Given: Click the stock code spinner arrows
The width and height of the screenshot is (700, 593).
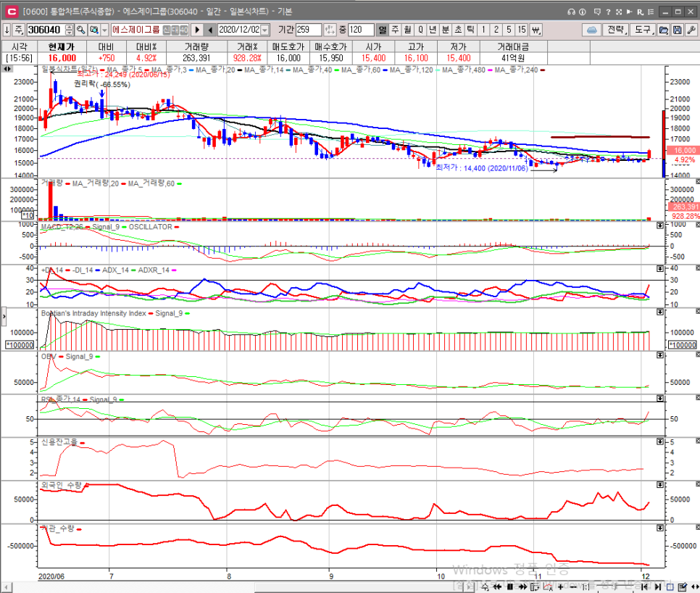Looking at the screenshot, I should 69,30.
